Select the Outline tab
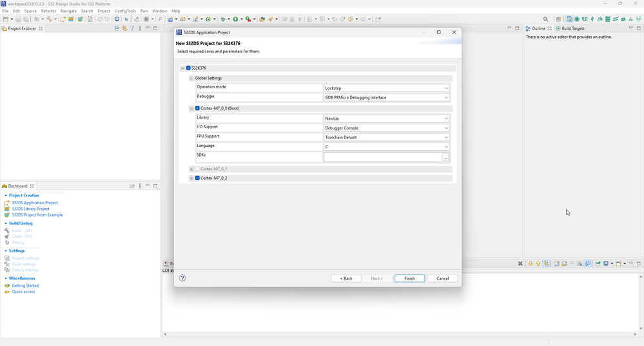The image size is (644, 346). point(538,28)
